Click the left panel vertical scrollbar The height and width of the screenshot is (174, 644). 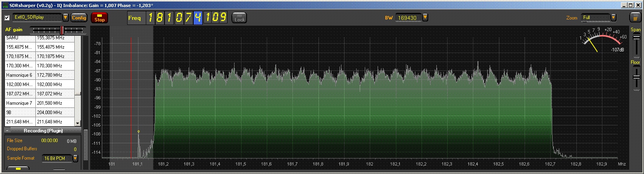coord(86,145)
